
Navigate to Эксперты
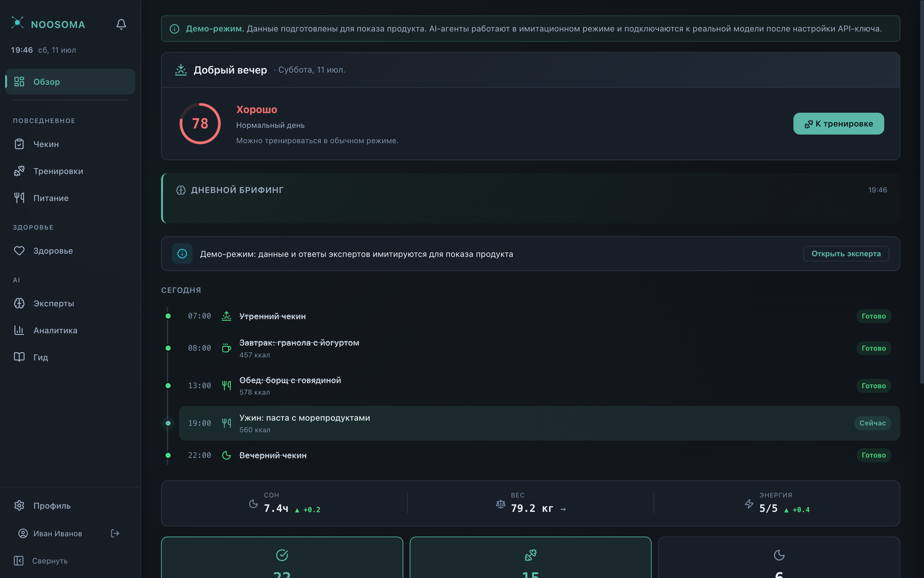click(70, 303)
